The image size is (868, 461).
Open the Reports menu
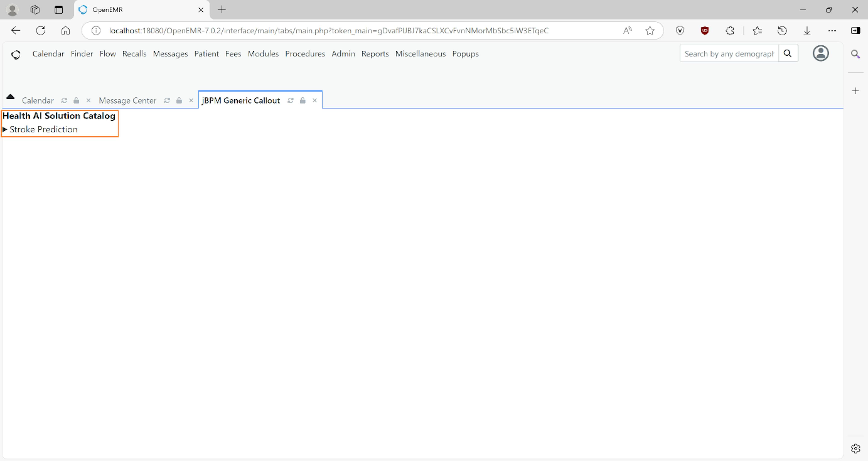[x=375, y=54]
